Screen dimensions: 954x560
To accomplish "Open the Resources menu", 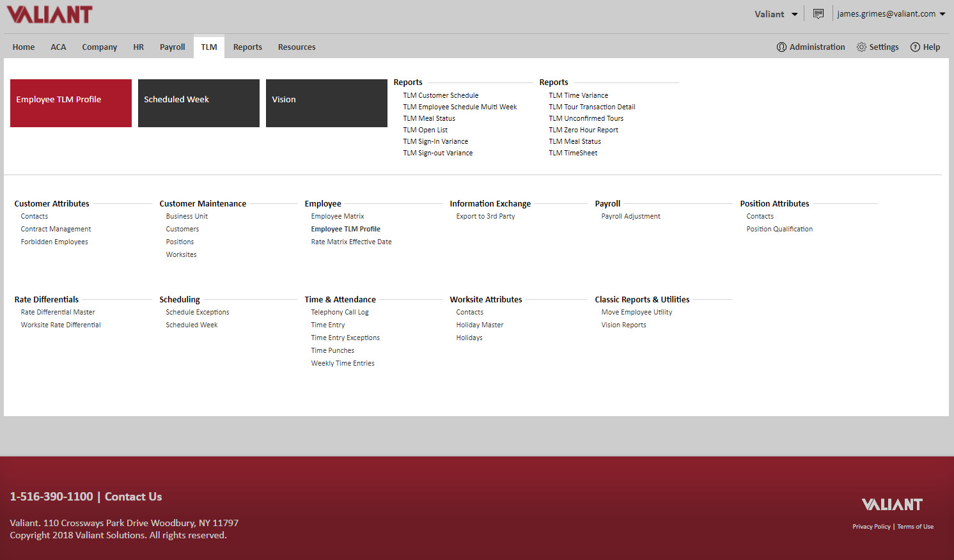I will [x=297, y=47].
